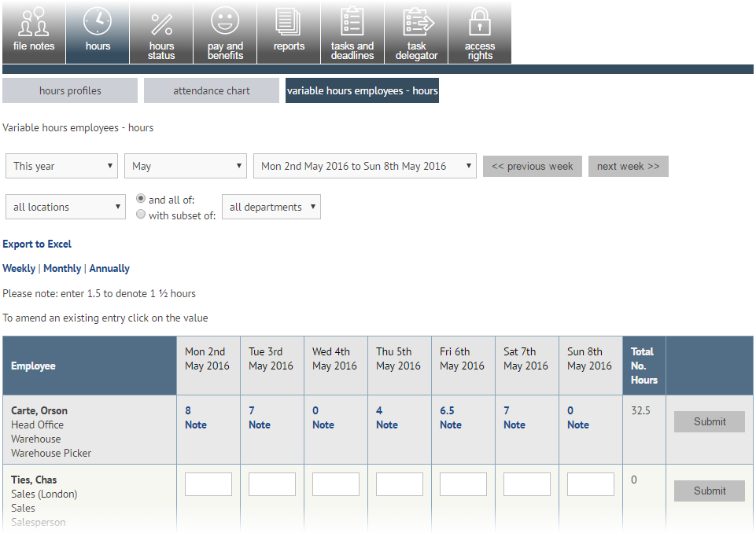Open Note under Orson's Saturday hours
The height and width of the screenshot is (533, 756).
(x=514, y=425)
